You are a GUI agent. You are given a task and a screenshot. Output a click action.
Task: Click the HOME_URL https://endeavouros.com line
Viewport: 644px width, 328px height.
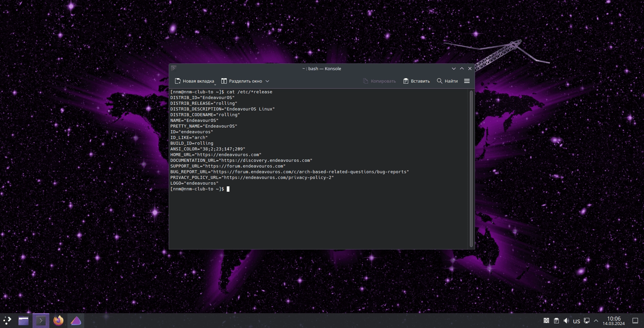(216, 154)
